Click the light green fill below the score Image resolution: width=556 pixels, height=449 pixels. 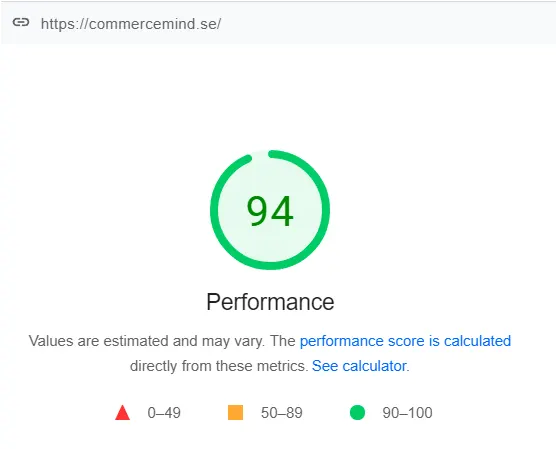(270, 246)
